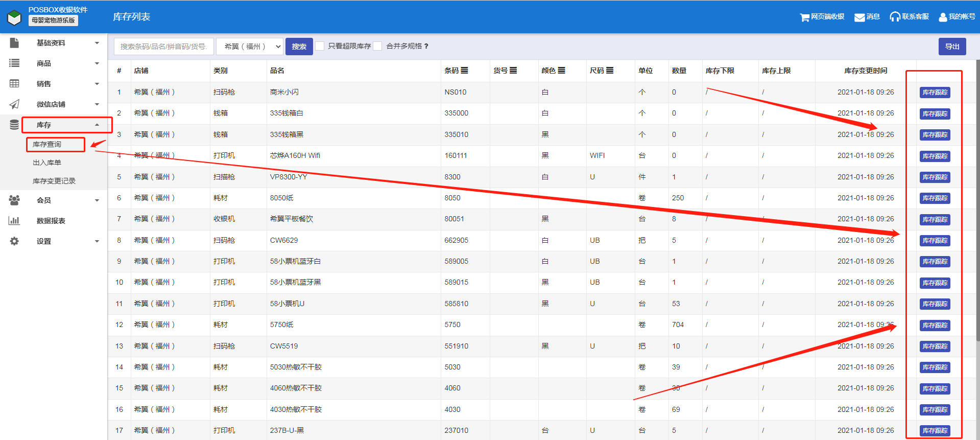Select the 基础资料 menu label
Screen dimensions: 980x440
51,43
